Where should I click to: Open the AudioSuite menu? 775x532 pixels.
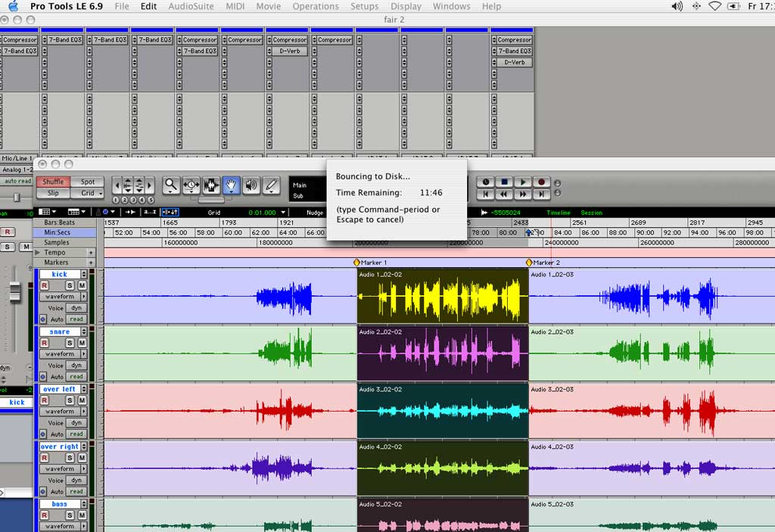click(x=191, y=6)
